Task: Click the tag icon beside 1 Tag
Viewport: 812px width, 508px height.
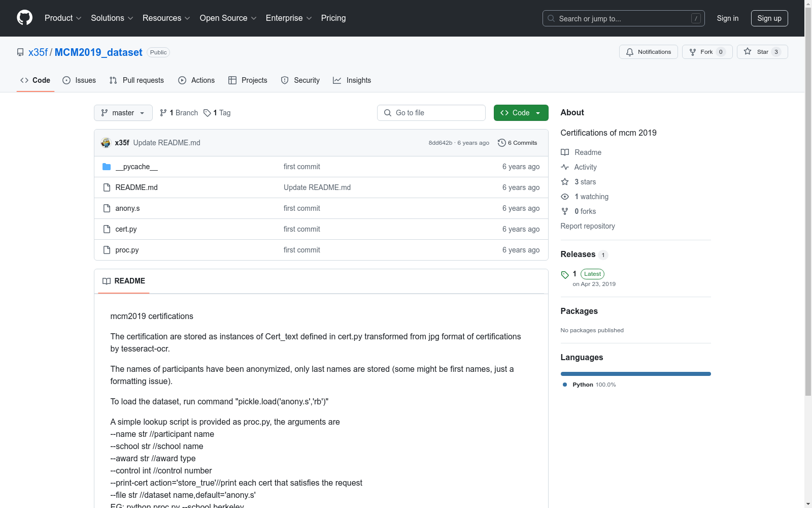Action: [x=207, y=113]
